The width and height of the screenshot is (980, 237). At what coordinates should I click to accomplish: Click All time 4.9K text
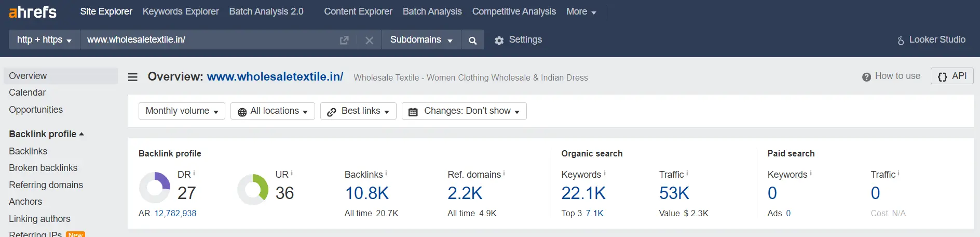[x=472, y=213]
